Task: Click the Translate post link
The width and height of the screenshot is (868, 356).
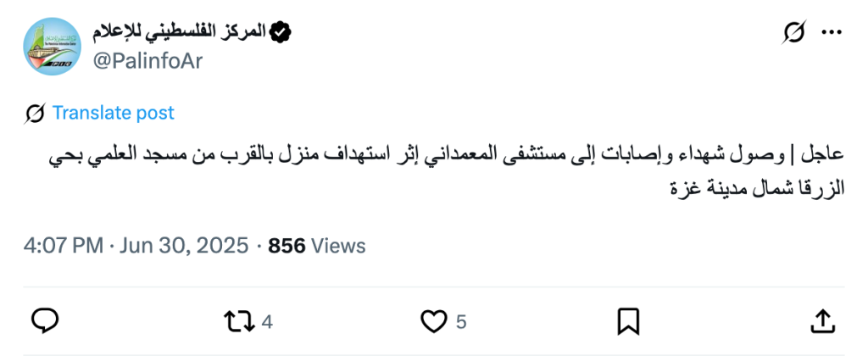Action: [x=113, y=113]
